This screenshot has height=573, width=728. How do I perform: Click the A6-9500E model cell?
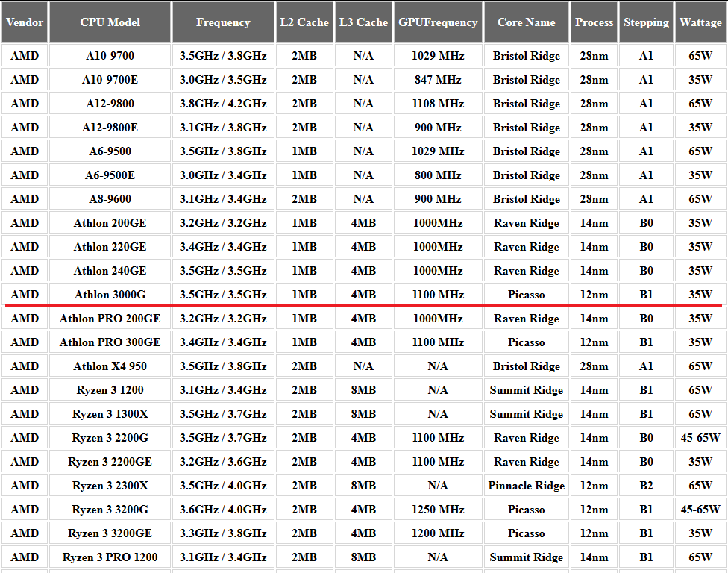coord(110,175)
